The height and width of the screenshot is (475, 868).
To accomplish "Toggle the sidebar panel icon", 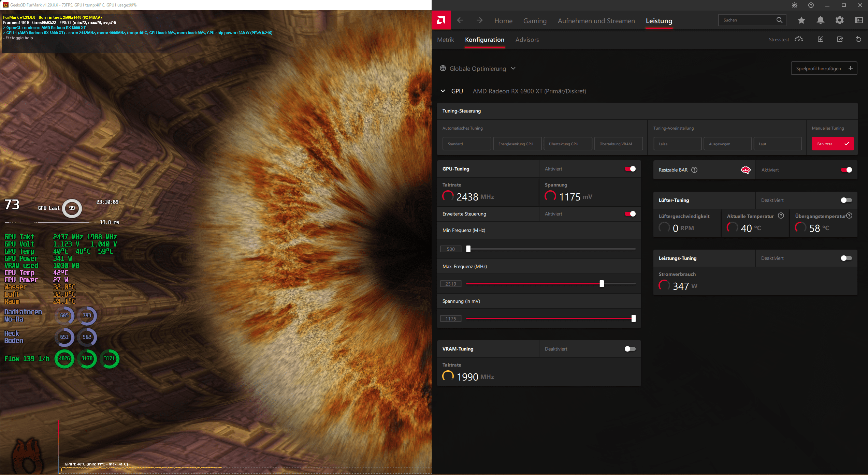I will (859, 20).
